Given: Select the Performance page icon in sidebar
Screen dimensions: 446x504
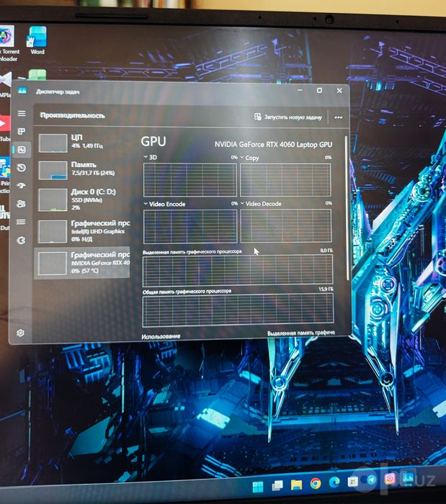Looking at the screenshot, I should (22, 150).
